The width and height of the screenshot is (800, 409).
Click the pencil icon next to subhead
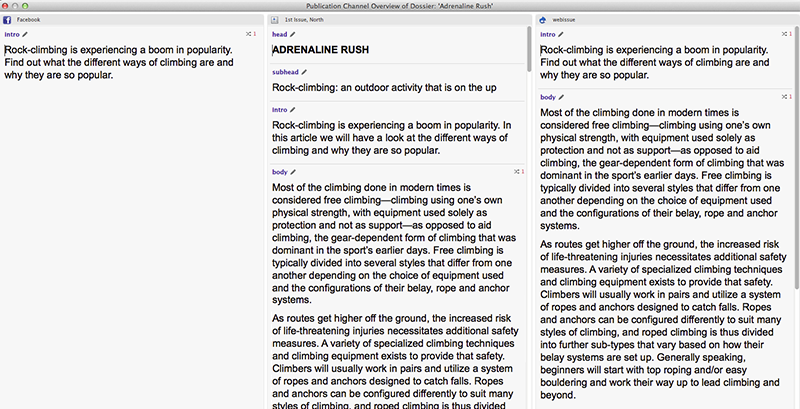click(306, 72)
